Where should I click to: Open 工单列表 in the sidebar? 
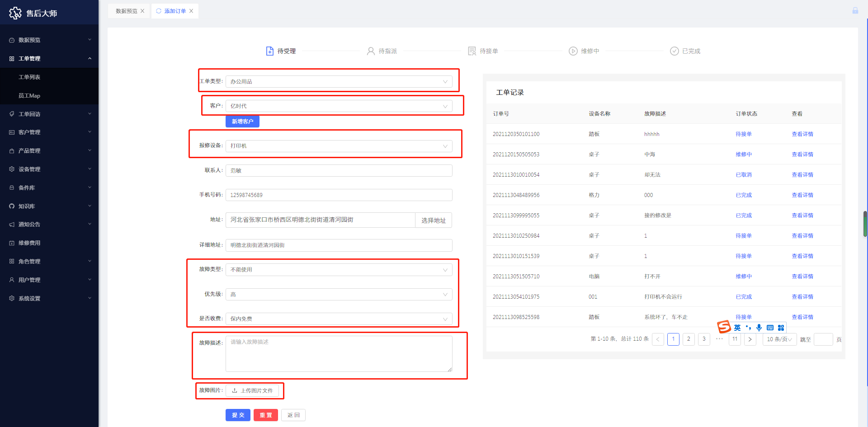[29, 77]
